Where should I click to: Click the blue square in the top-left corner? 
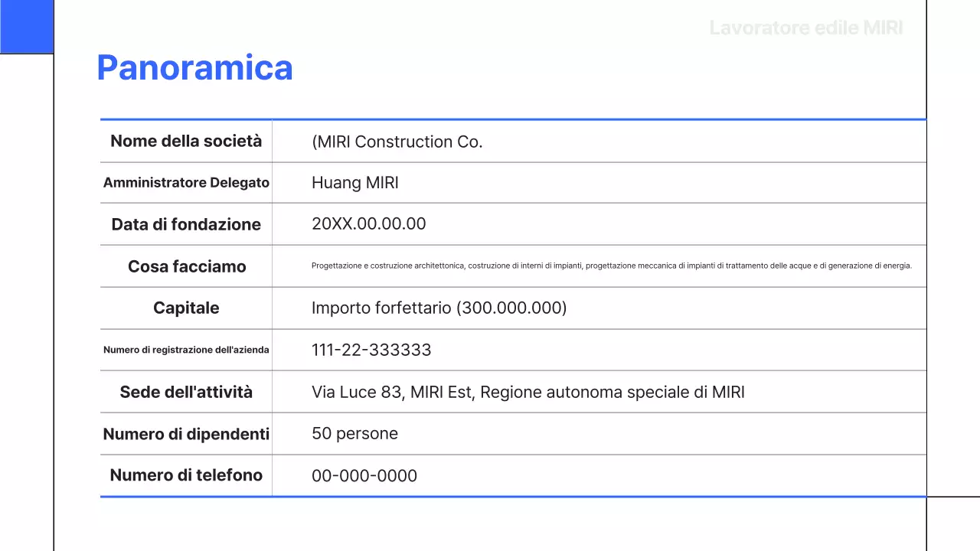pyautogui.click(x=26, y=26)
